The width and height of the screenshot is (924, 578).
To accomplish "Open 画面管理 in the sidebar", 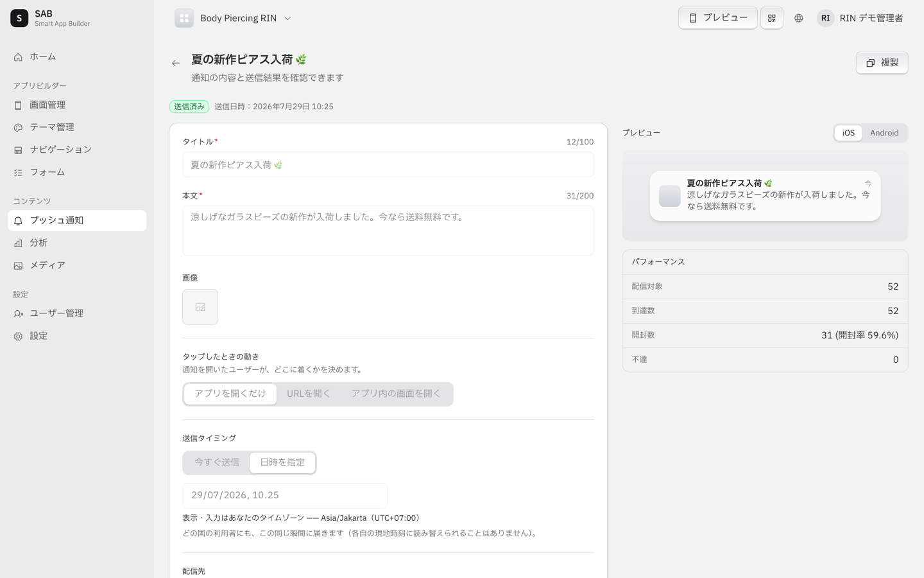I will (77, 105).
